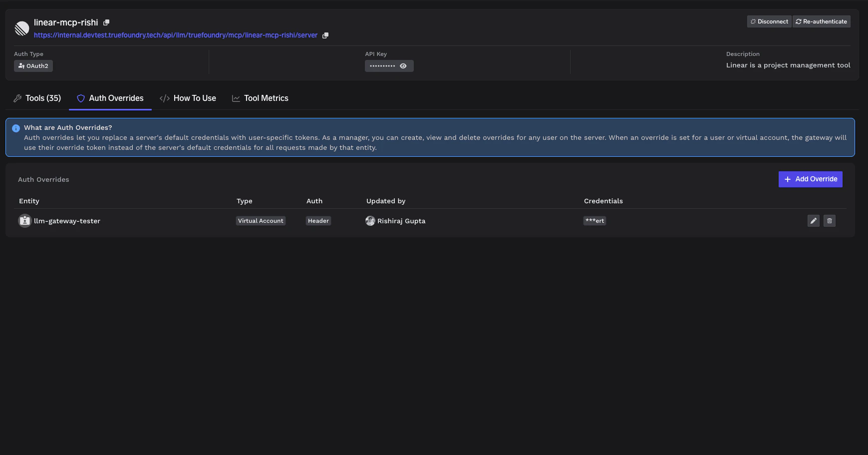Copy the MCP server URL
The height and width of the screenshot is (455, 868).
pos(325,35)
